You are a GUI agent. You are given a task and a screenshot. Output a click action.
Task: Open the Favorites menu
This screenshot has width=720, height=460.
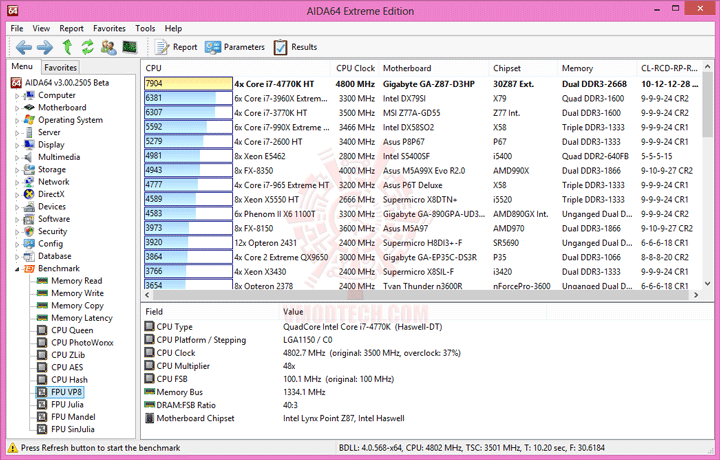point(109,28)
